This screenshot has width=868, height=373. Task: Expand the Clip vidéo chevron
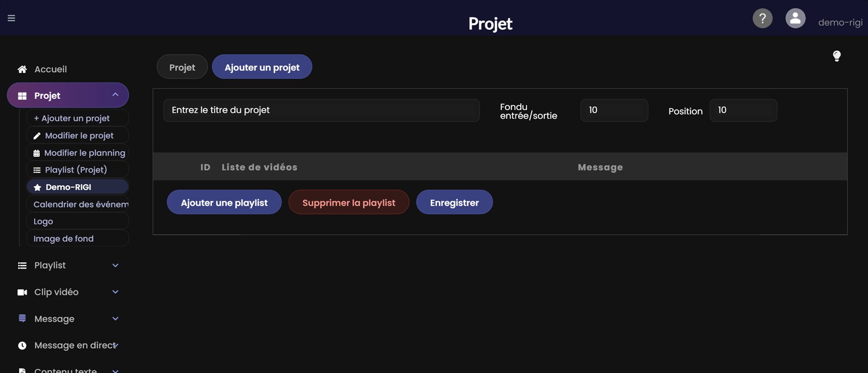click(115, 292)
